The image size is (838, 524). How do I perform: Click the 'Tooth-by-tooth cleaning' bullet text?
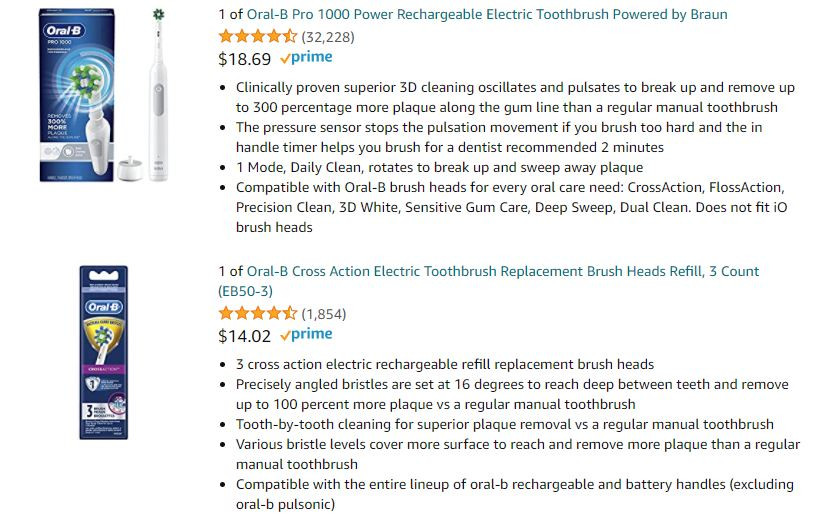coord(505,424)
